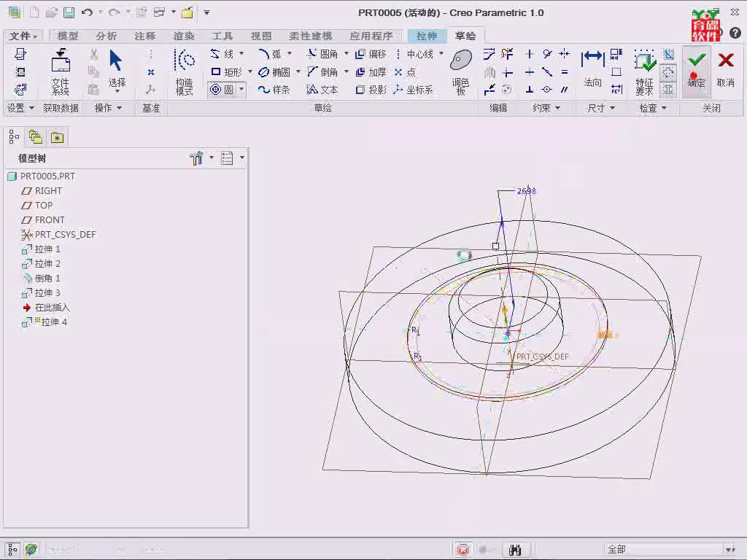Switch to the 视图 (View) tab

tap(261, 36)
